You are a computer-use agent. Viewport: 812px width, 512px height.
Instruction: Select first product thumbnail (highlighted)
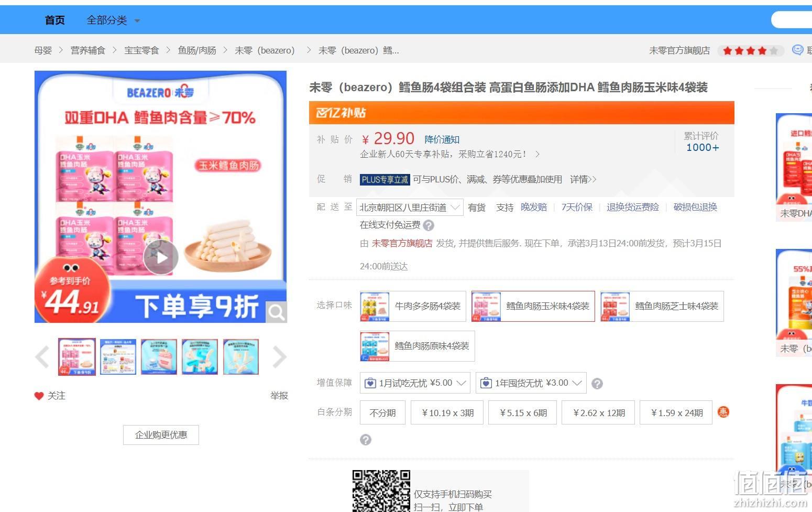pyautogui.click(x=77, y=357)
